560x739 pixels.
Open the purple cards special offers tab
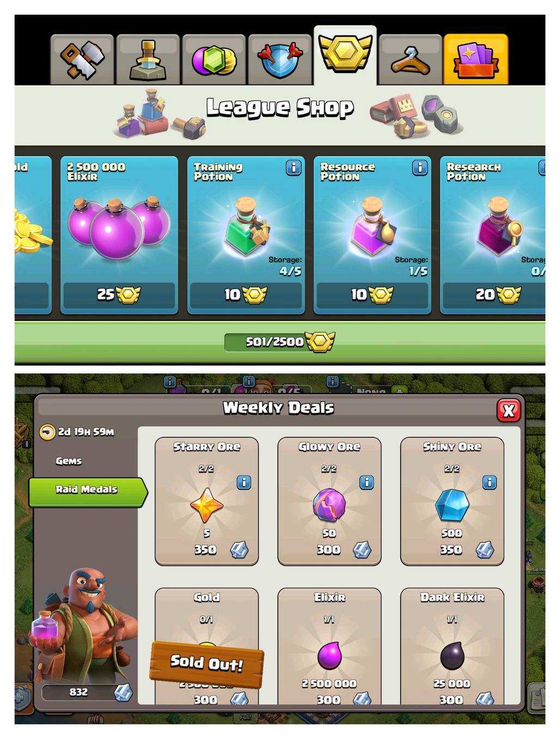tap(476, 59)
